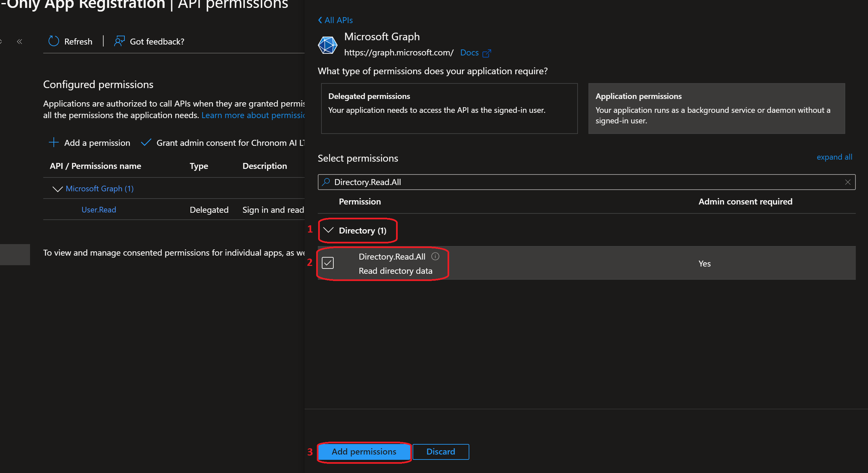Image resolution: width=868 pixels, height=473 pixels.
Task: Open the User.Read permission link
Action: point(98,209)
